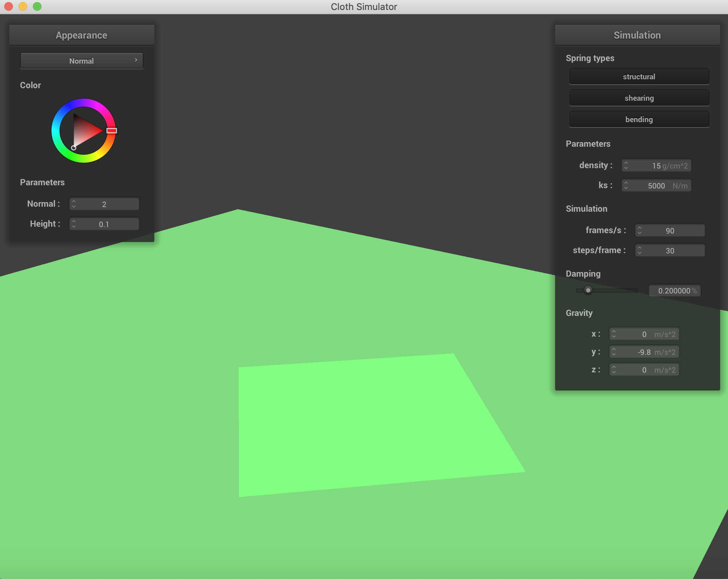
Task: Click the density value field
Action: pos(656,165)
